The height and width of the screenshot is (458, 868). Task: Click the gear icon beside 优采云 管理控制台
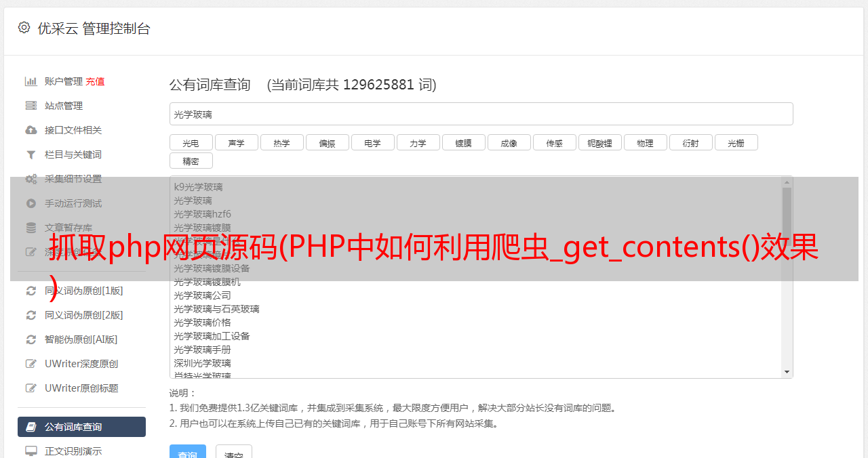click(x=24, y=28)
